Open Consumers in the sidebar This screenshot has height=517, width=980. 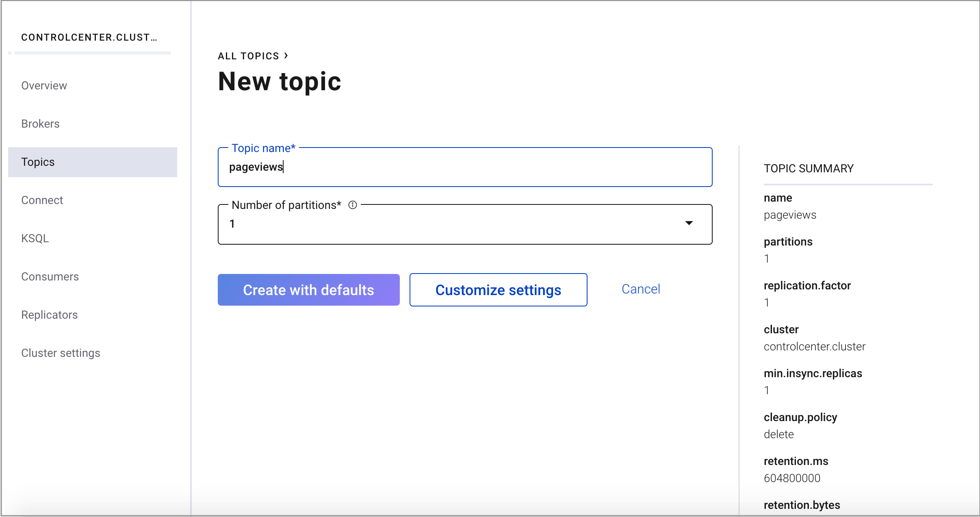[50, 277]
